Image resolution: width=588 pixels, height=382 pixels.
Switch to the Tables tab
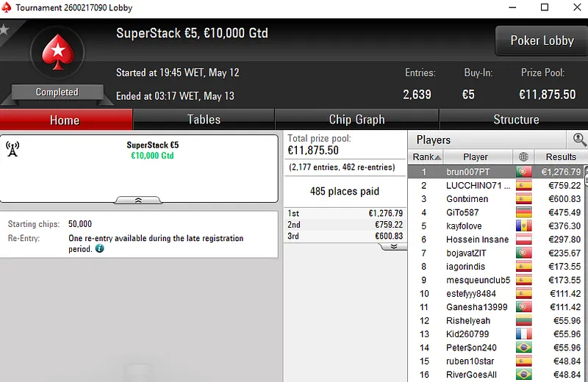pyautogui.click(x=204, y=120)
